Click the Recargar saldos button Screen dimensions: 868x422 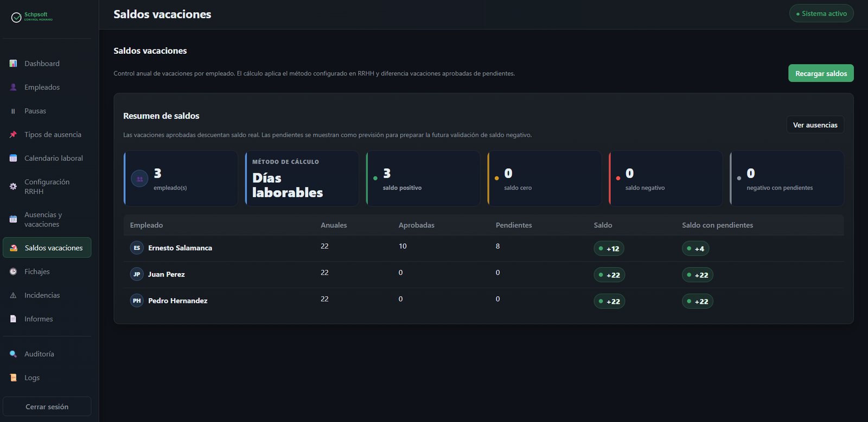(821, 73)
